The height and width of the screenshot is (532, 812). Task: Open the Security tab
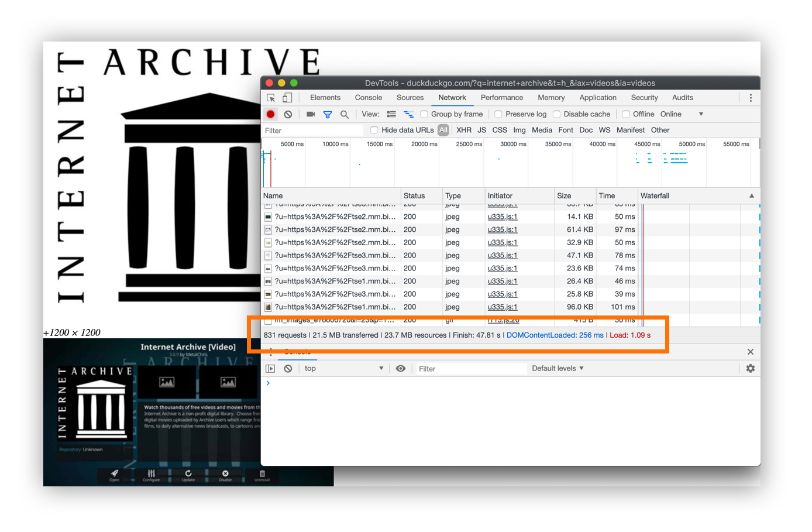pyautogui.click(x=645, y=98)
